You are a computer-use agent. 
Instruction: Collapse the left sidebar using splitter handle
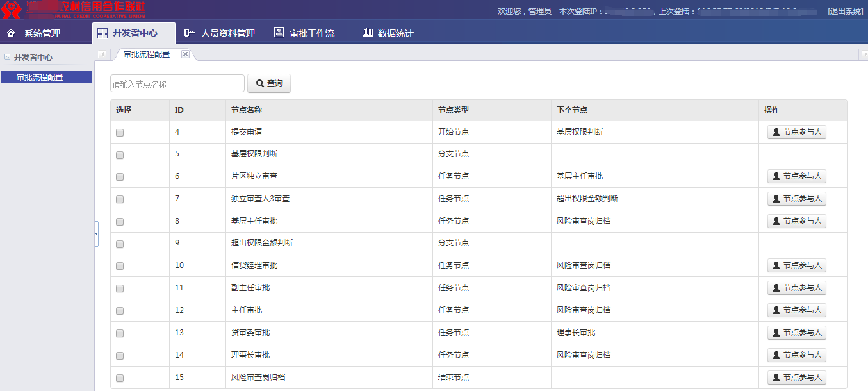tap(96, 234)
